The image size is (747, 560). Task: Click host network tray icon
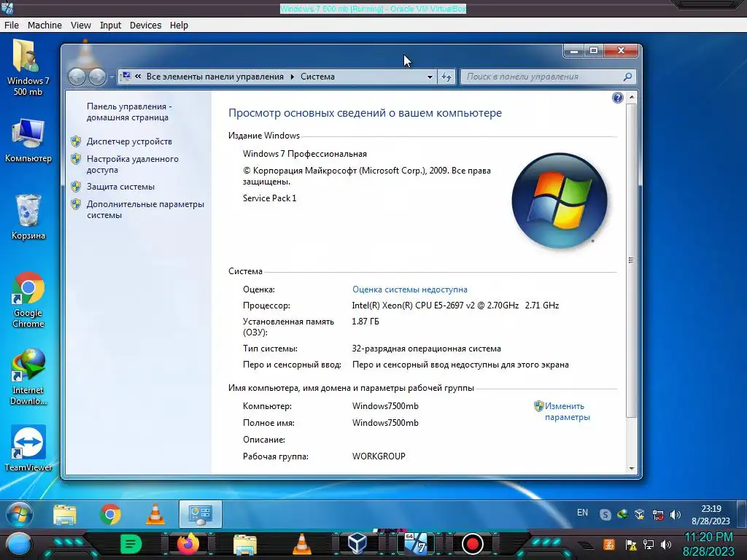[649, 545]
